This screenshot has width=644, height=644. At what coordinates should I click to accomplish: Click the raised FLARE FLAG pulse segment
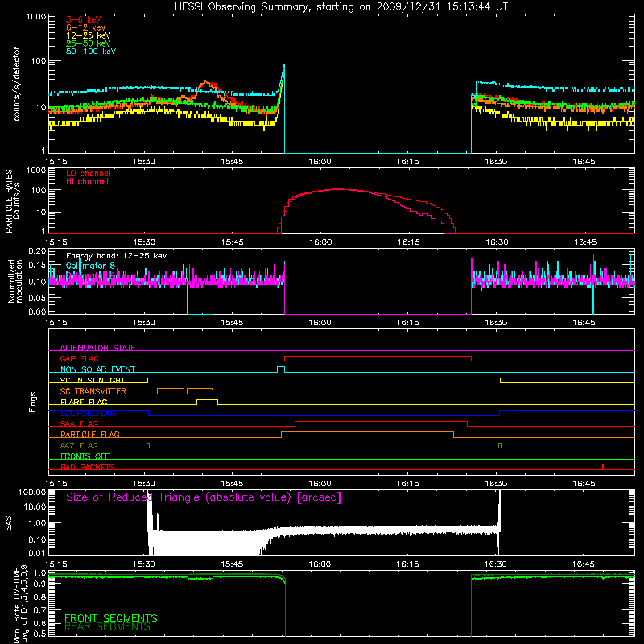(x=208, y=399)
